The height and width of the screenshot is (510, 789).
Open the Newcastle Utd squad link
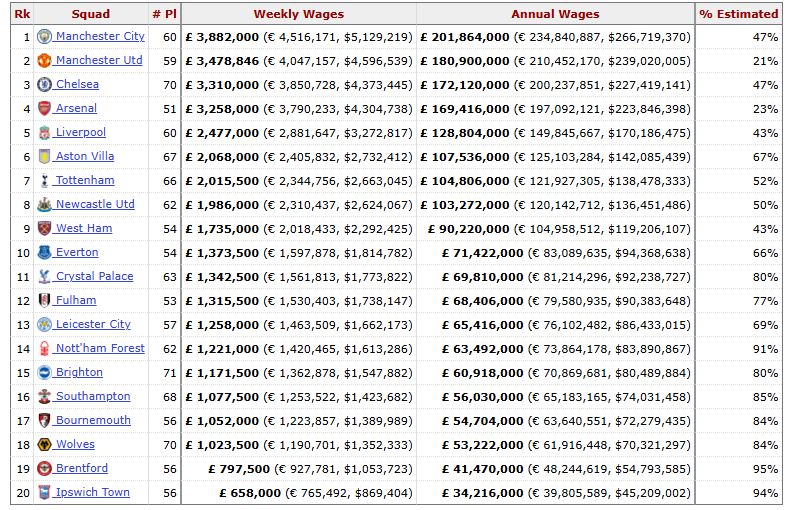(x=95, y=204)
